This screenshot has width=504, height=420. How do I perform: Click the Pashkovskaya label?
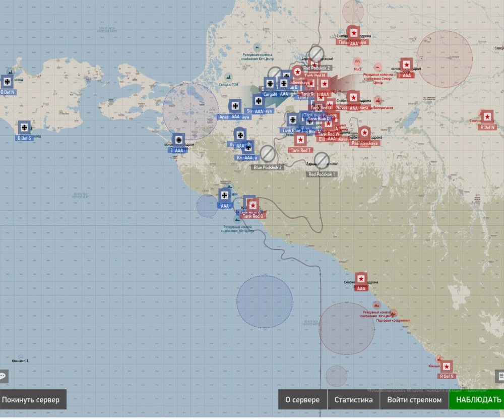tap(364, 143)
